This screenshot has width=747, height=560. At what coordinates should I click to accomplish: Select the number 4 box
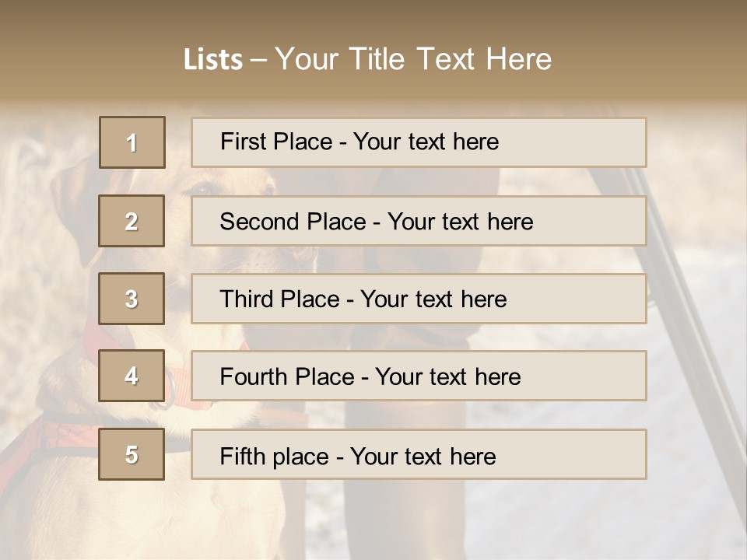point(132,376)
